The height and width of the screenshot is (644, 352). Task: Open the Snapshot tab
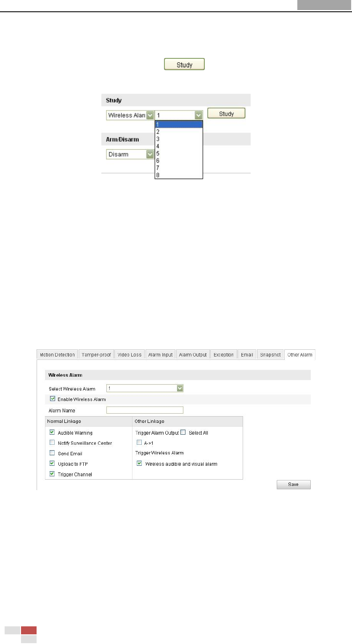(270, 354)
